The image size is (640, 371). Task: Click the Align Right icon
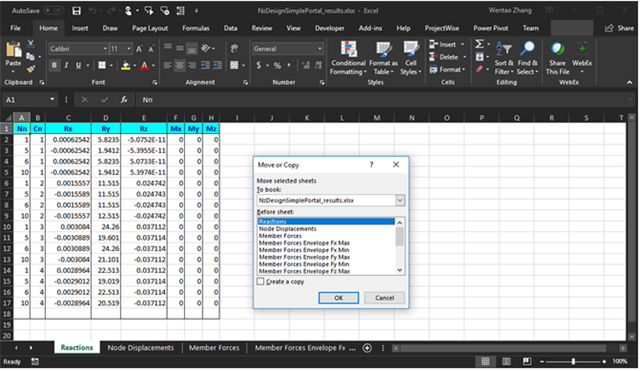coord(192,65)
